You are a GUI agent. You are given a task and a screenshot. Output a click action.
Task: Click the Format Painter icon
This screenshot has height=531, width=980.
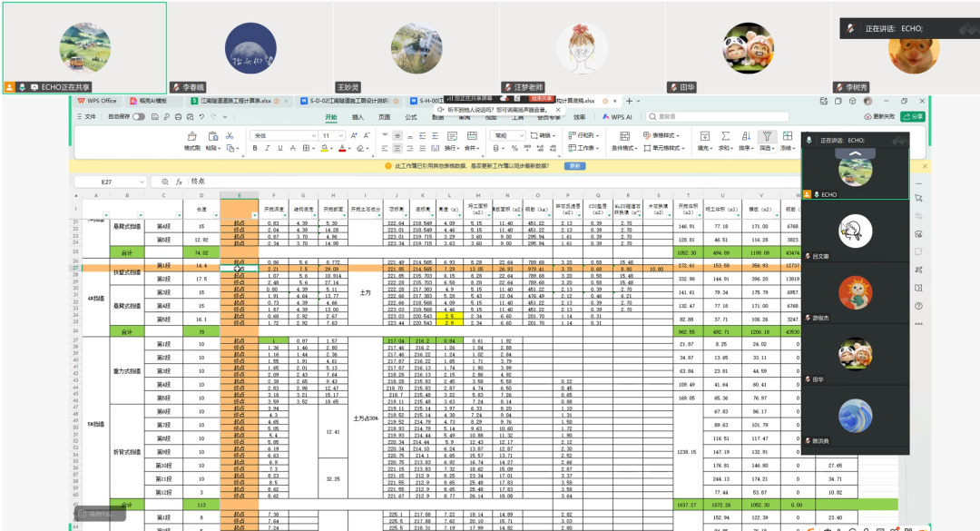pyautogui.click(x=191, y=137)
